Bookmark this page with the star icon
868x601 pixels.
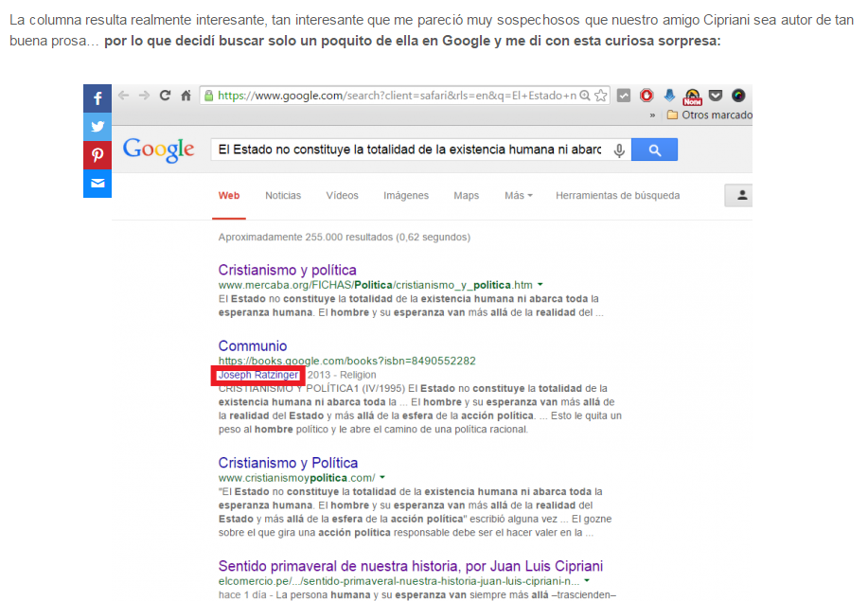pos(601,96)
